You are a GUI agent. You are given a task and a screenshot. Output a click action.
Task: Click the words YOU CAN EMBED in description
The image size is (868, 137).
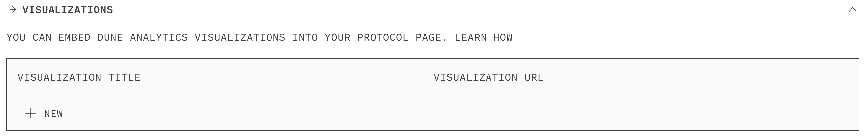pos(49,38)
